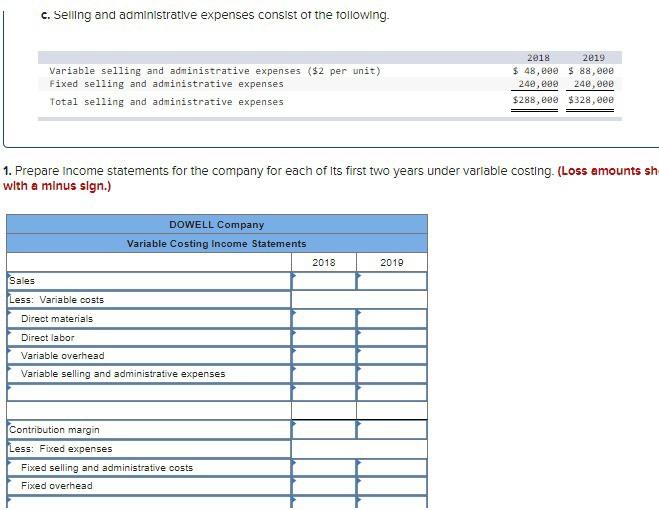Screen dimensions: 659x510
Task: Select the 2019 Direct materials input cell
Action: click(x=391, y=319)
